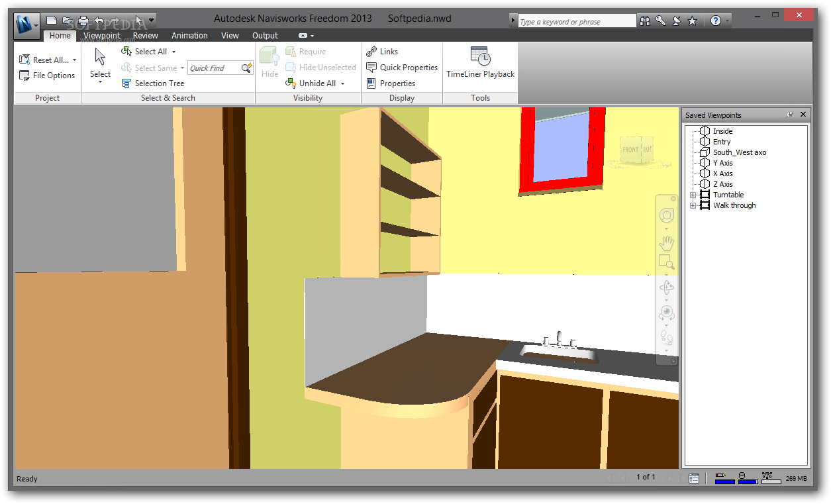831x504 pixels.
Task: Switch to the Home ribbon tab
Action: (x=60, y=36)
